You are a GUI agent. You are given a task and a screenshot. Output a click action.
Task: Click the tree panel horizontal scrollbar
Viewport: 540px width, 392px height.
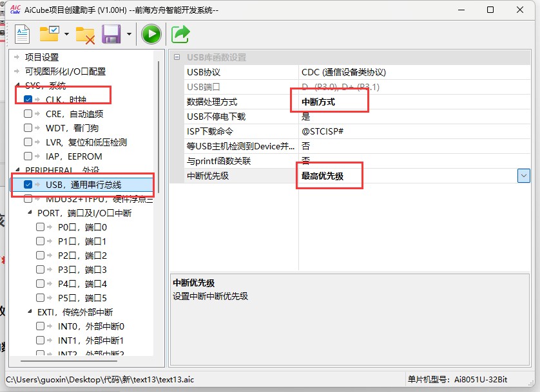(x=69, y=361)
